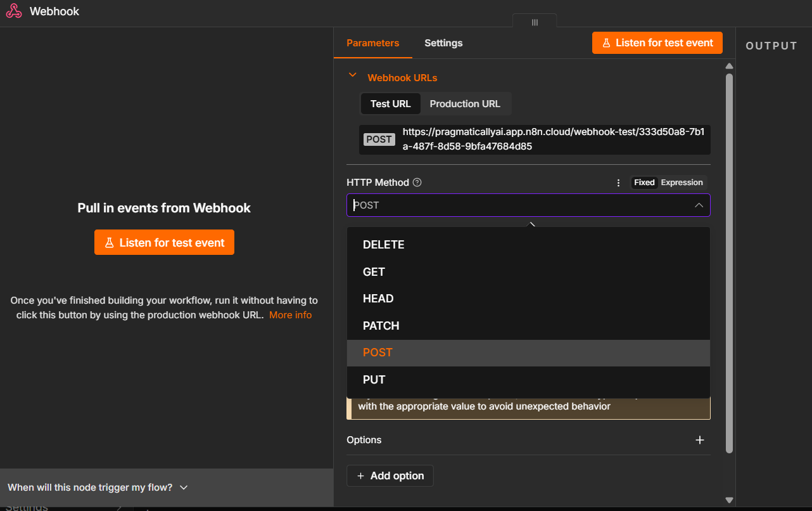Click the 'Pull in events from Webhook' heading
This screenshot has height=511, width=812.
[164, 208]
